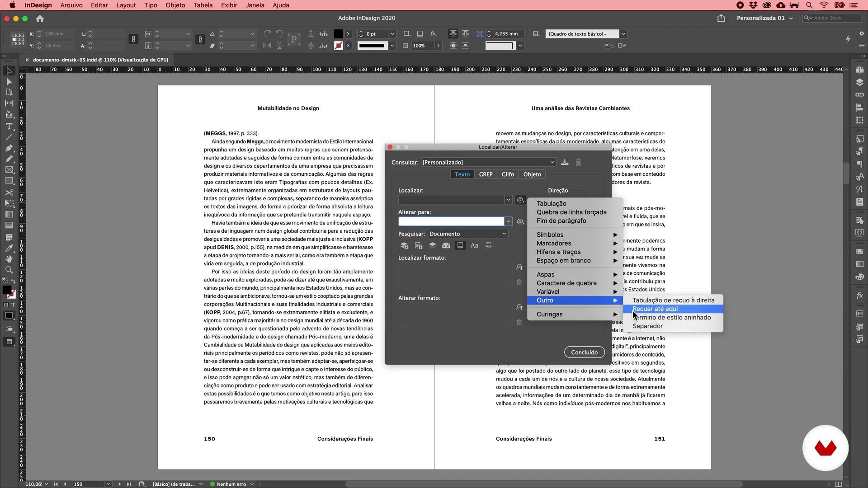Click the stroke none swatch in control bar
This screenshot has height=488, width=868.
338,46
